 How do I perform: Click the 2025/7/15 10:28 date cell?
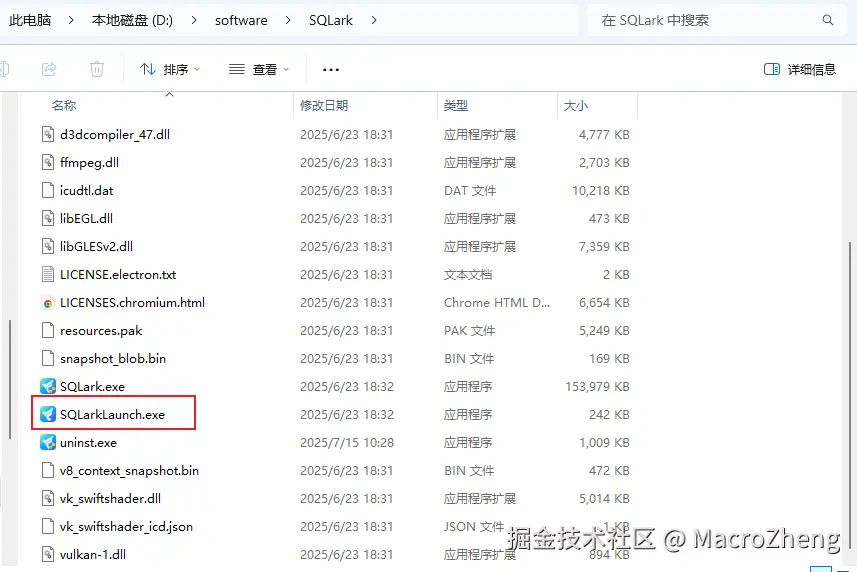coord(347,443)
